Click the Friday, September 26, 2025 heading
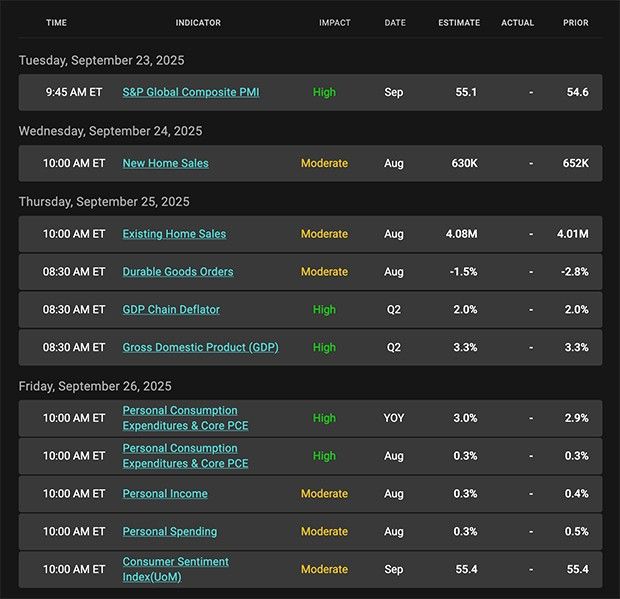620x599 pixels. (95, 386)
